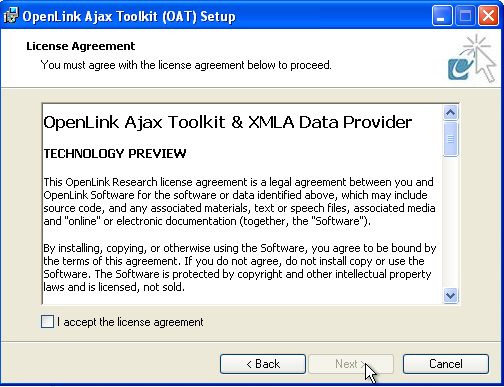The height and width of the screenshot is (387, 504).
Task: Click the license scrollbar down arrow
Action: pyautogui.click(x=450, y=295)
